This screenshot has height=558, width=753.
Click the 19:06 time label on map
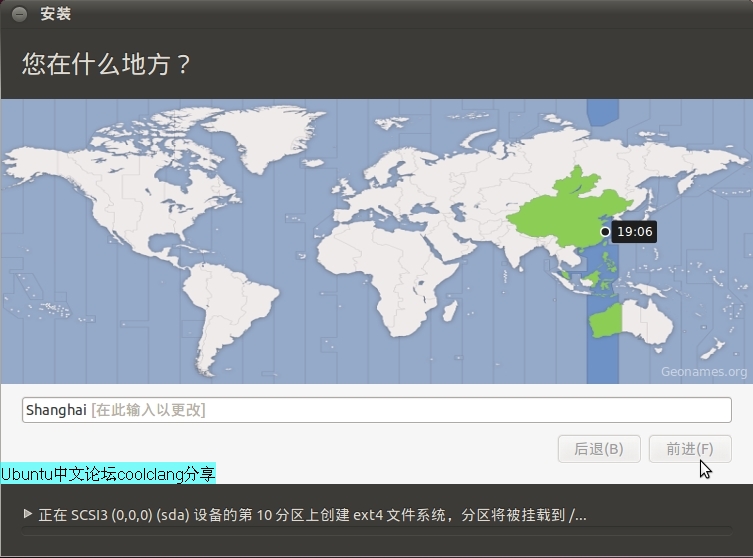634,232
